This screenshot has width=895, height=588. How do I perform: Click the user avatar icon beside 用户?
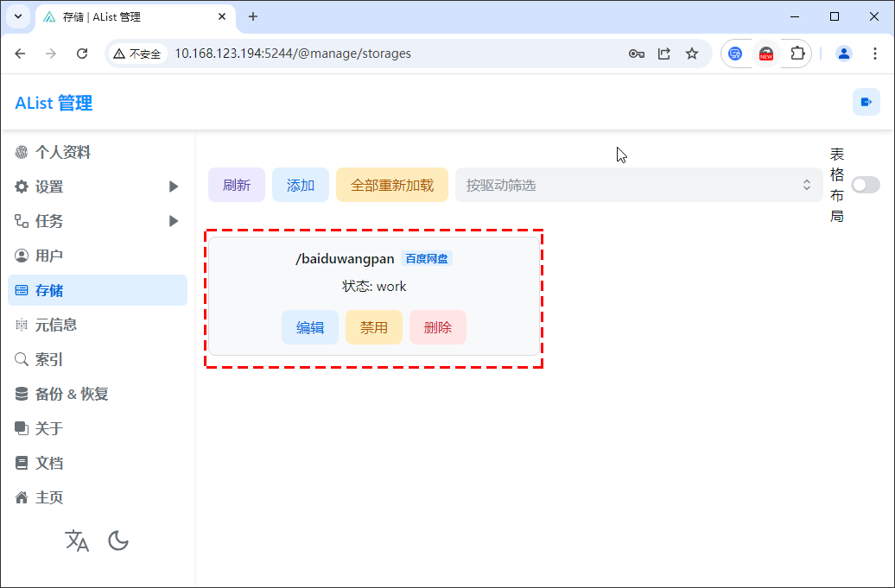21,256
